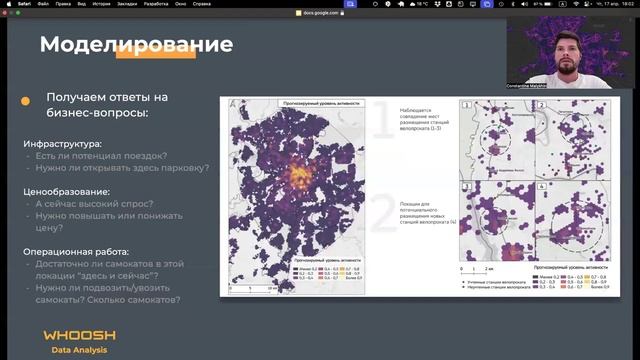Click the Ценообразование: heading

[67, 192]
